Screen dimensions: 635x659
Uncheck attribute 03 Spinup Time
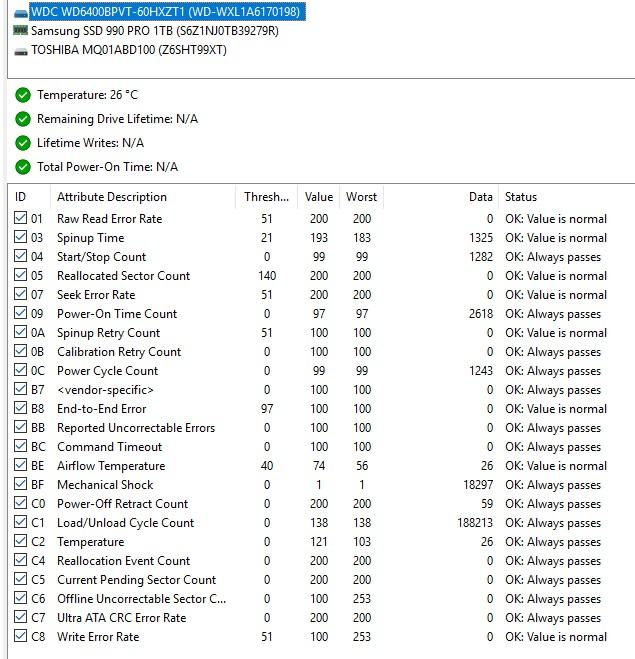tap(20, 237)
